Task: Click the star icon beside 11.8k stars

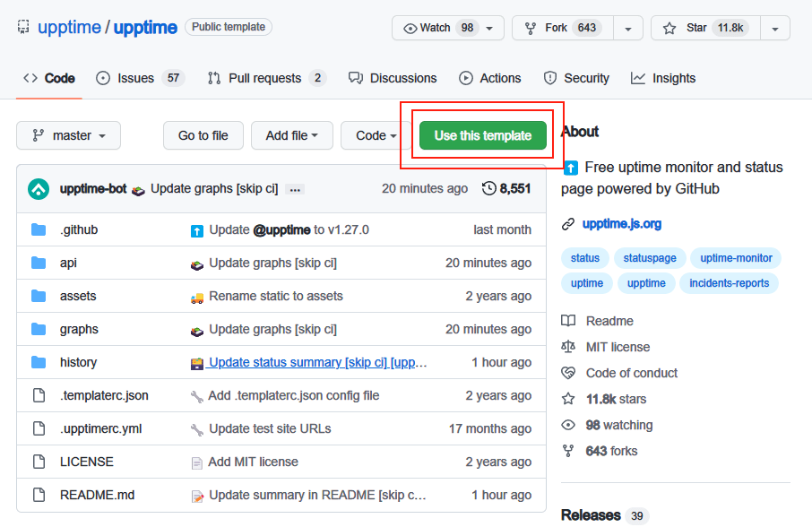Action: tap(568, 399)
